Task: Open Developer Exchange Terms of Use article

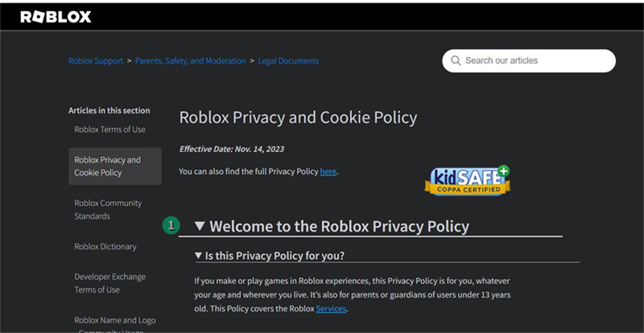Action: [x=110, y=283]
